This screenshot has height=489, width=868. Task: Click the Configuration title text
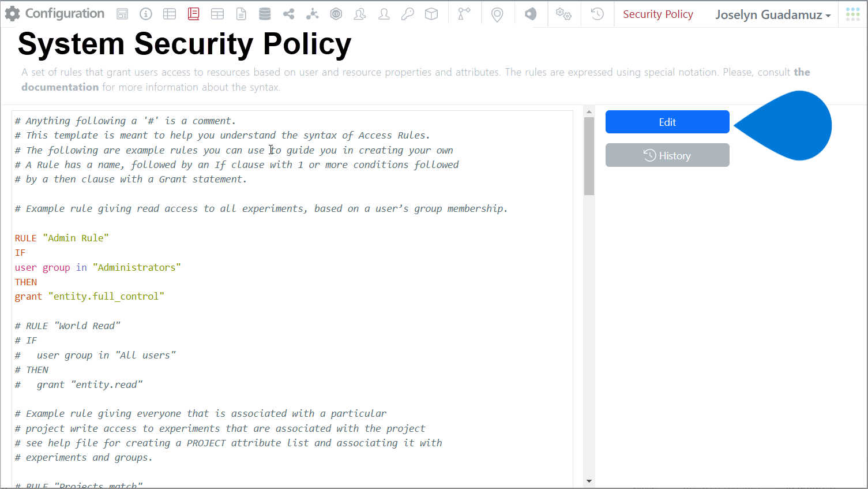pyautogui.click(x=65, y=14)
